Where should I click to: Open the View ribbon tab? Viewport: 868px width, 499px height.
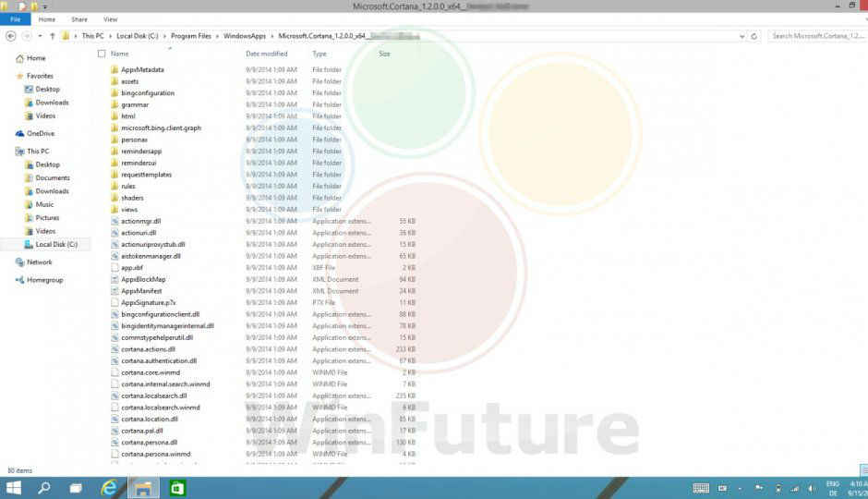(x=110, y=19)
